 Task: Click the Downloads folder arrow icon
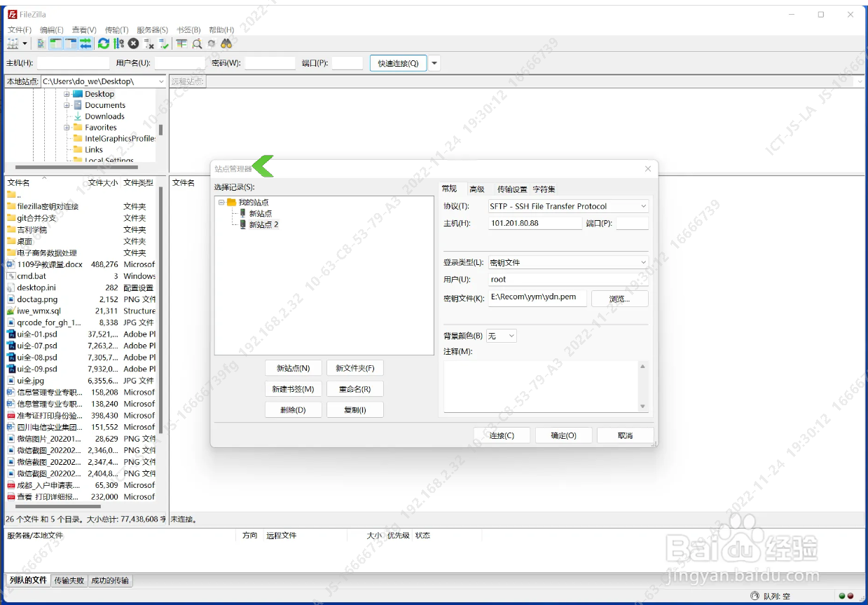78,116
